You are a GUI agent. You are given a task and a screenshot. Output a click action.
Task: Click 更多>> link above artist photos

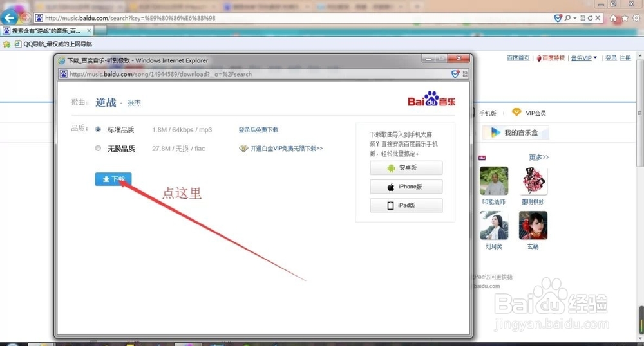point(539,157)
